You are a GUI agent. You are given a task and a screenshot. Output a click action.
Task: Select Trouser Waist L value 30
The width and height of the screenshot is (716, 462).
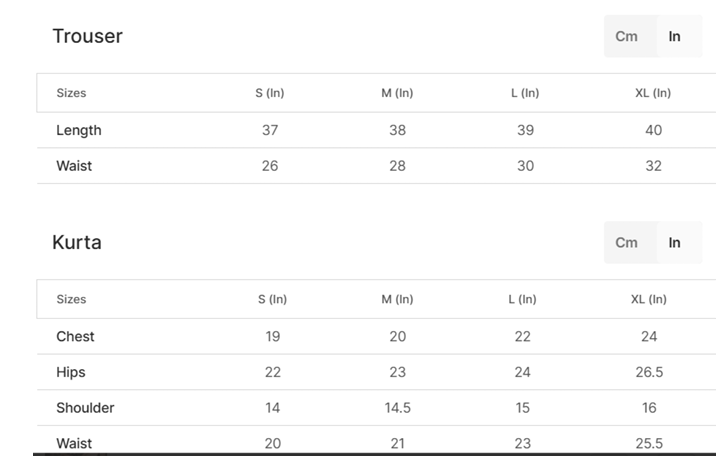525,166
